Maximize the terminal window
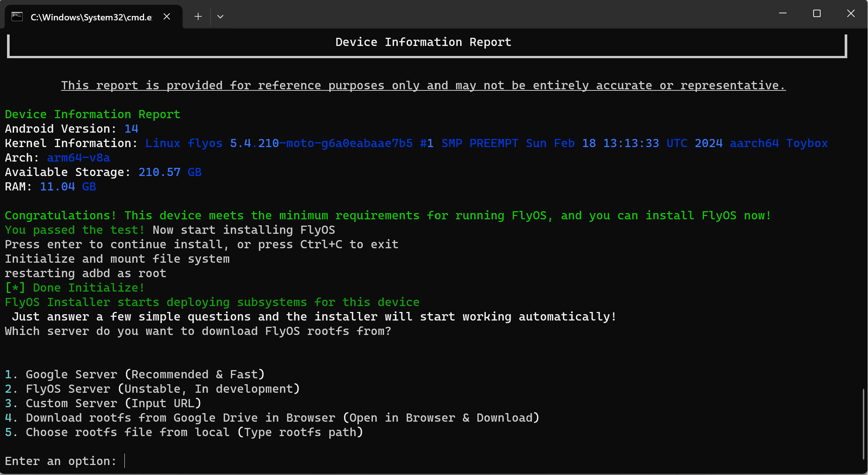The width and height of the screenshot is (868, 475). [817, 14]
